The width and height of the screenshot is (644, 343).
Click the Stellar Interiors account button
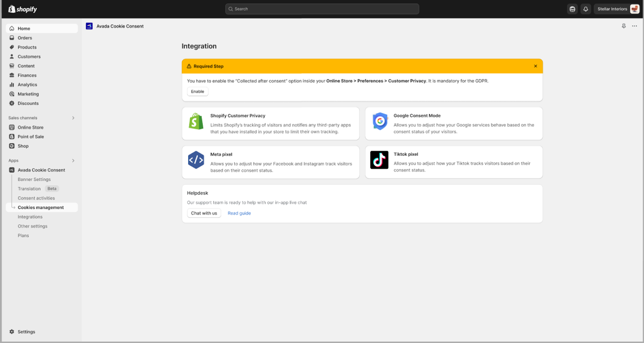(617, 9)
